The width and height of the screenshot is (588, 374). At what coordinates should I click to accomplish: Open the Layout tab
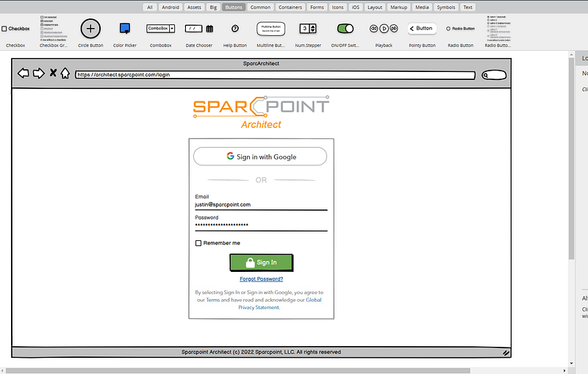coord(375,7)
